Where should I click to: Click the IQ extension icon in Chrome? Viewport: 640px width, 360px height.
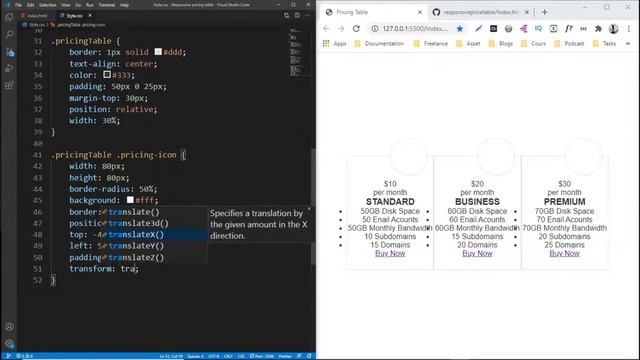tap(538, 29)
